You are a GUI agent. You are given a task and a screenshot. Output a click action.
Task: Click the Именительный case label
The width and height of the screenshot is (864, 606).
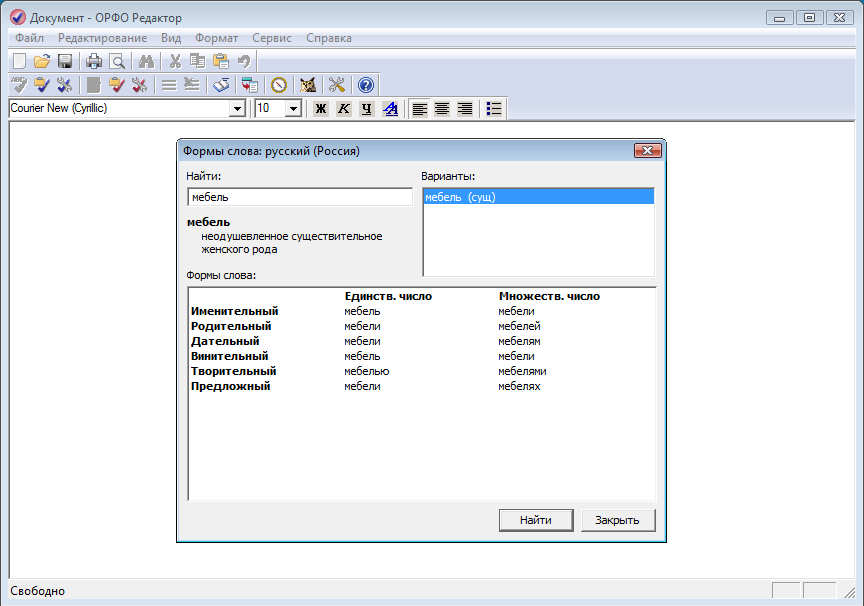click(235, 311)
